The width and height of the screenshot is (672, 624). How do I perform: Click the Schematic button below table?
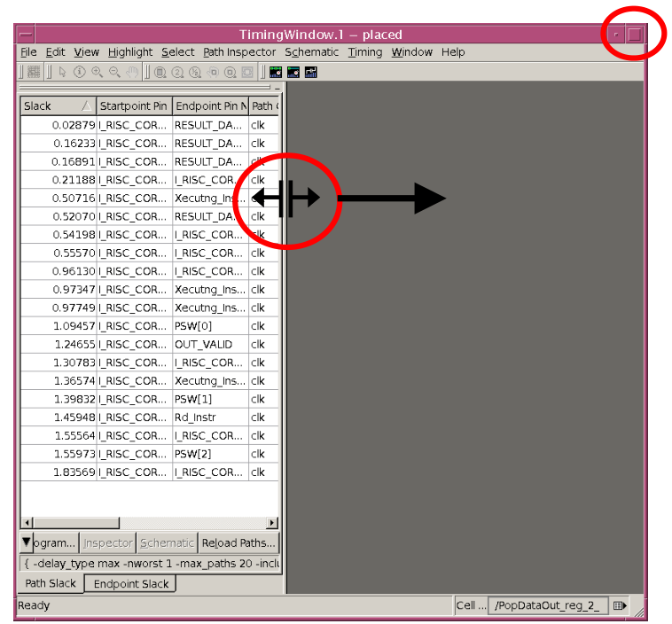(167, 543)
